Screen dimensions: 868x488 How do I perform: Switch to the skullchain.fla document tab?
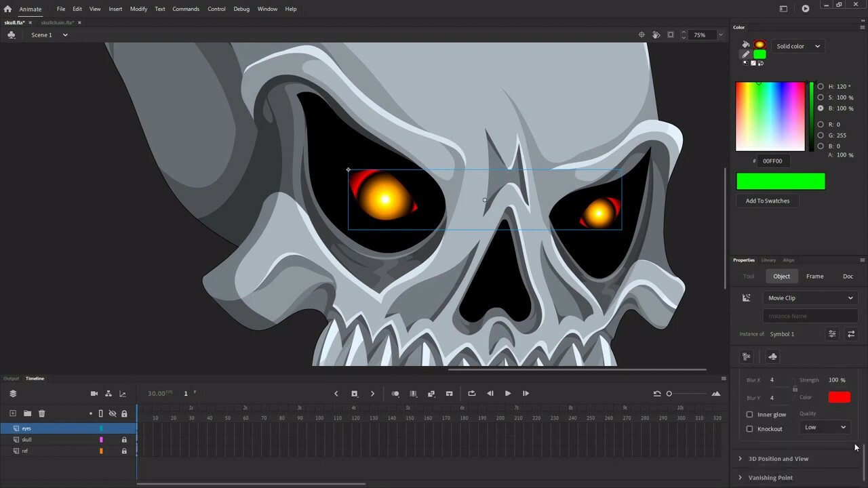[57, 22]
